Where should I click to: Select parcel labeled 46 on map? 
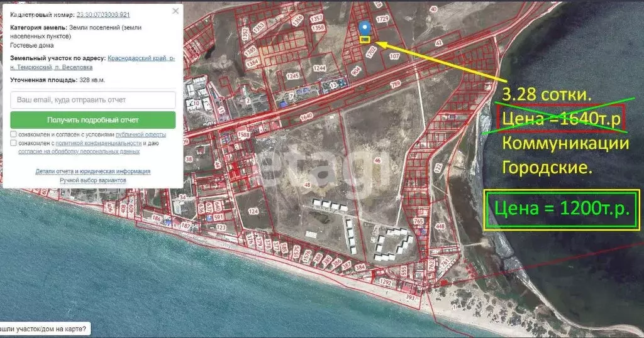pos(377,160)
